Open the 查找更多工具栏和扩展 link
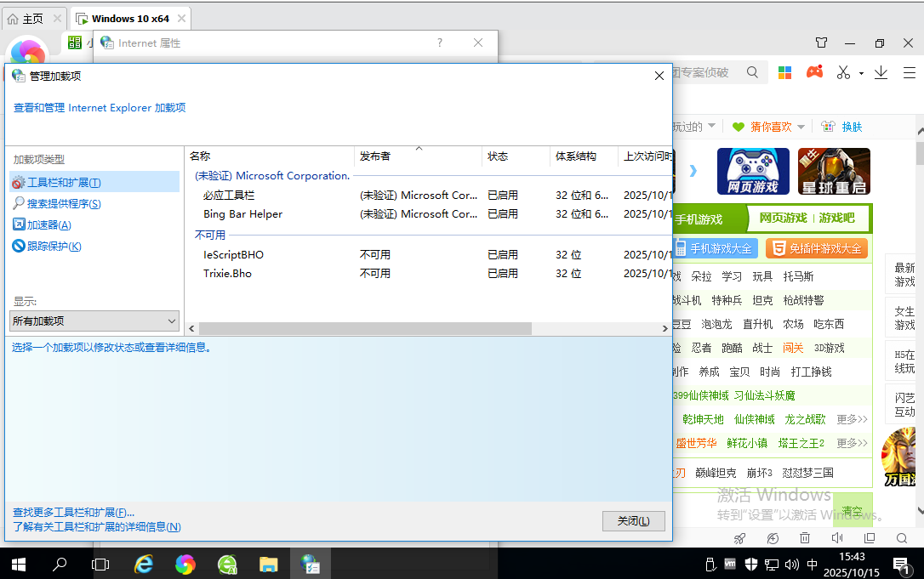The height and width of the screenshot is (579, 924). tap(73, 513)
